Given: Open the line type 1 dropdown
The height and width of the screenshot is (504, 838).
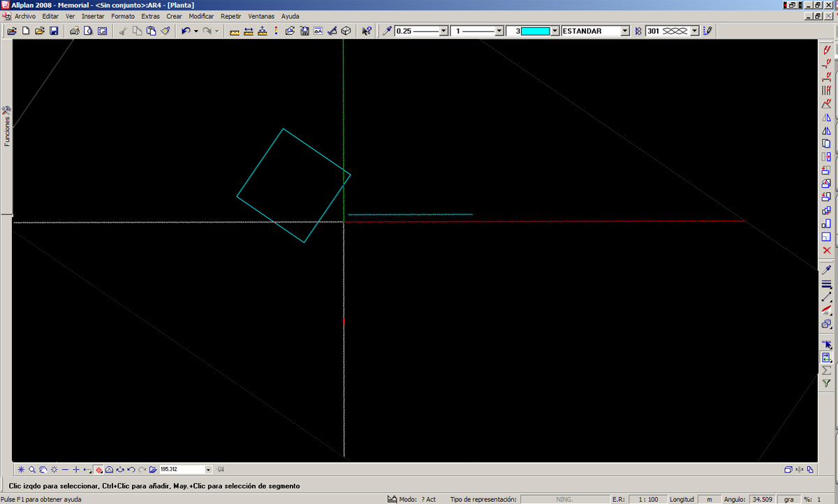Looking at the screenshot, I should pyautogui.click(x=499, y=31).
